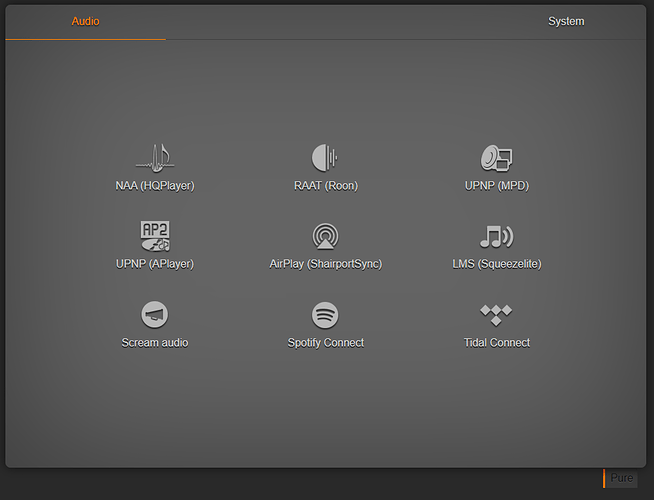The width and height of the screenshot is (654, 500).
Task: Switch to the System tab
Action: click(566, 21)
